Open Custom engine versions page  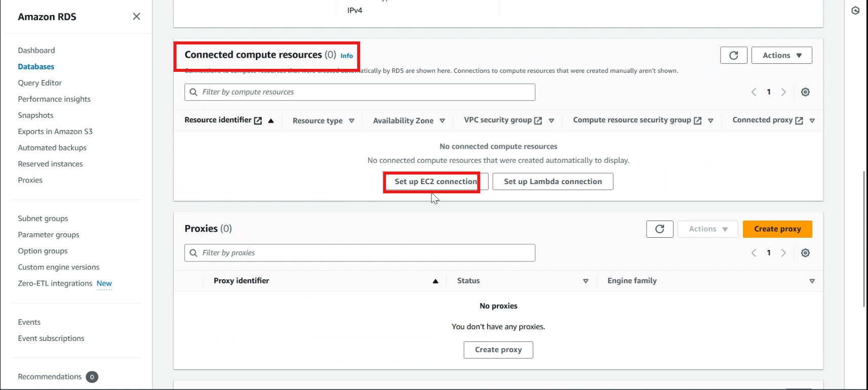tap(59, 267)
